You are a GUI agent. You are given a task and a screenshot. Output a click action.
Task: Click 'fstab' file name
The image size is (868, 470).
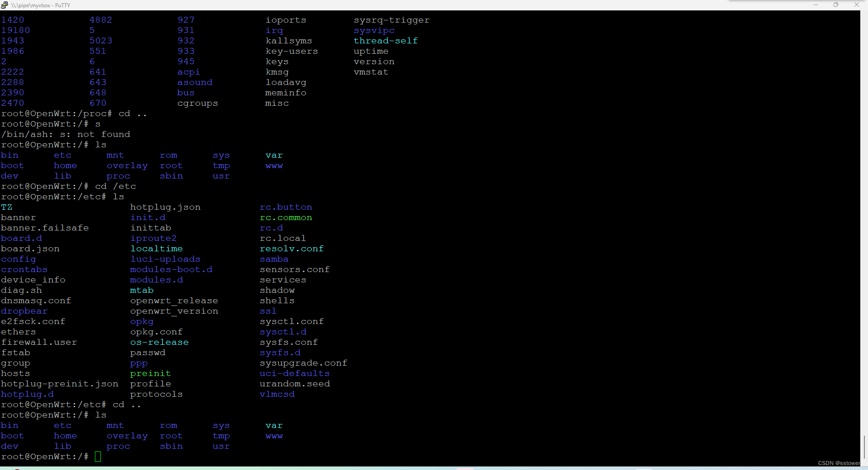click(x=15, y=352)
